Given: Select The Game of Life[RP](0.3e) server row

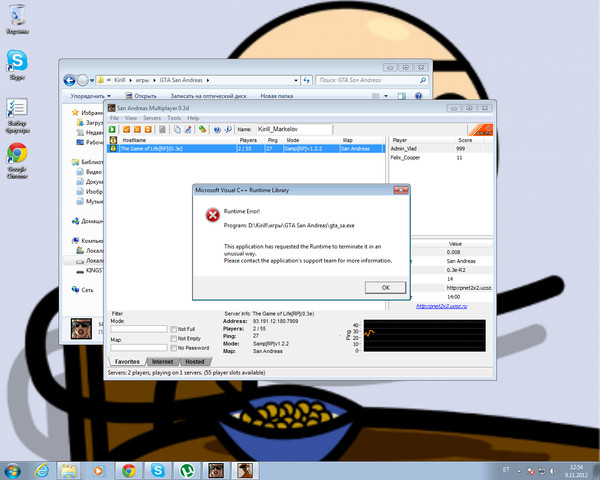Looking at the screenshot, I should click(x=246, y=149).
